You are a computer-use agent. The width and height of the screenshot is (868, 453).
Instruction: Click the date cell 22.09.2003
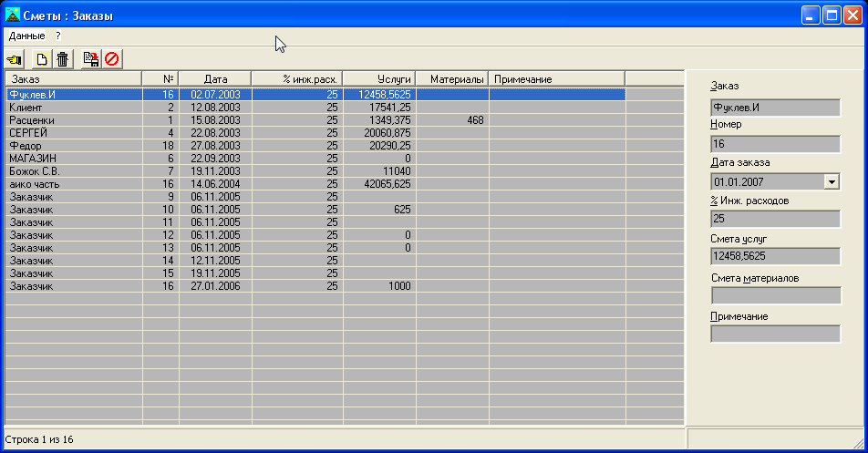215,159
